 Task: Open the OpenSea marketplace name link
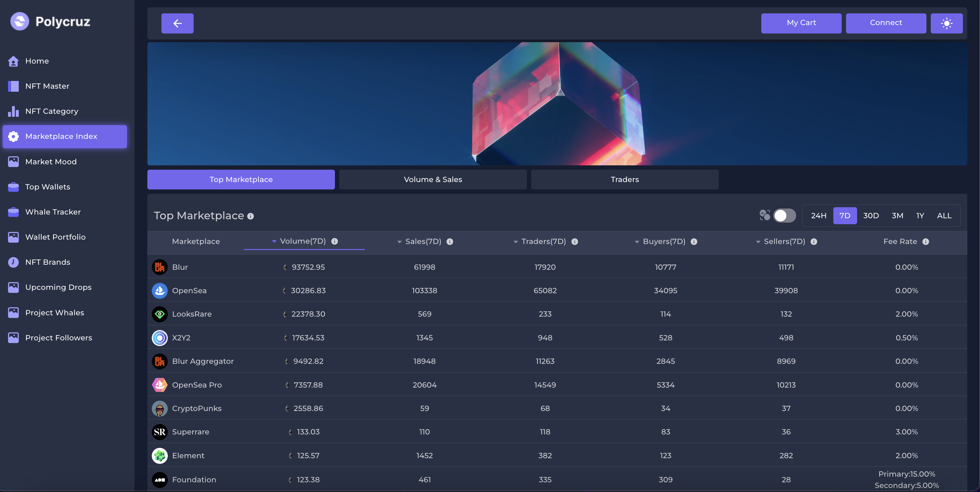pyautogui.click(x=189, y=291)
